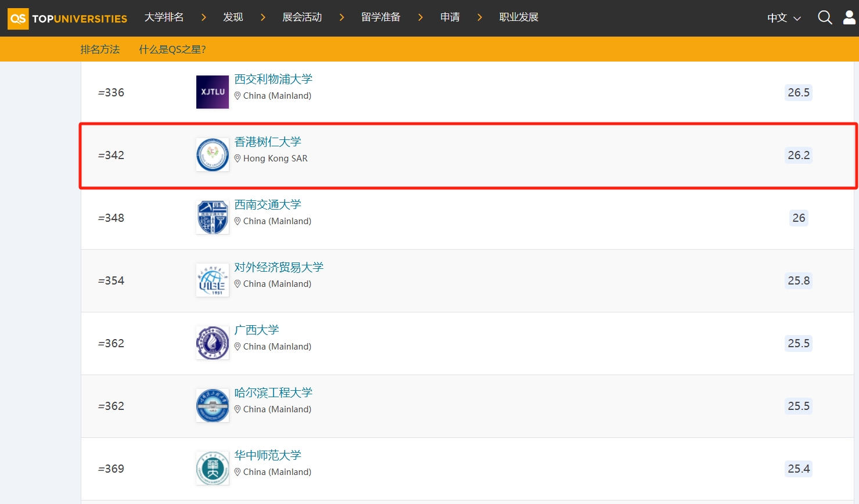Screen dimensions: 859x504
Task: Open the 香港树仁大学 link
Action: tap(267, 142)
